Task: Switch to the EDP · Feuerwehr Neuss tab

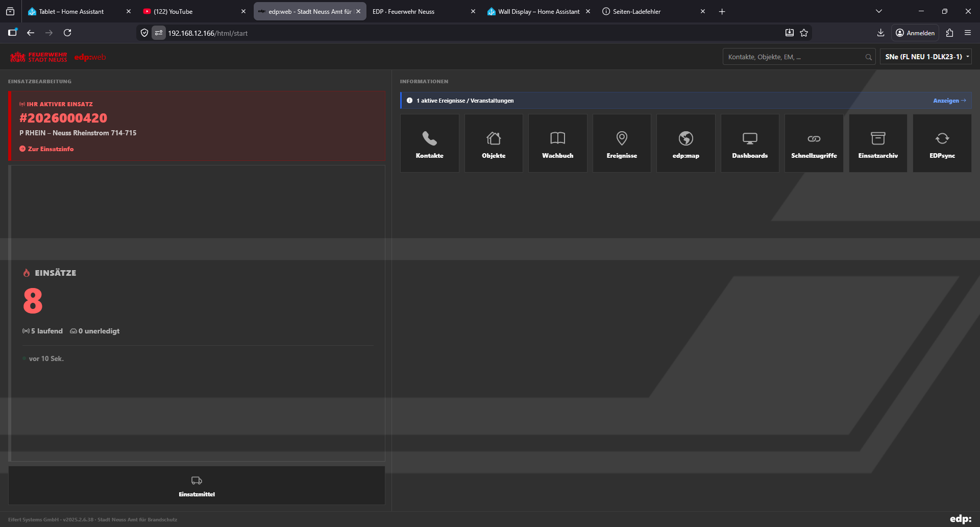Action: 403,11
